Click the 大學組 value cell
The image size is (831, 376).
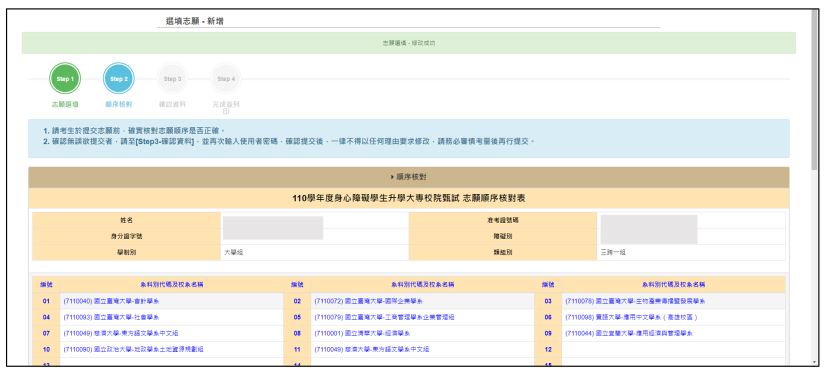(x=315, y=252)
